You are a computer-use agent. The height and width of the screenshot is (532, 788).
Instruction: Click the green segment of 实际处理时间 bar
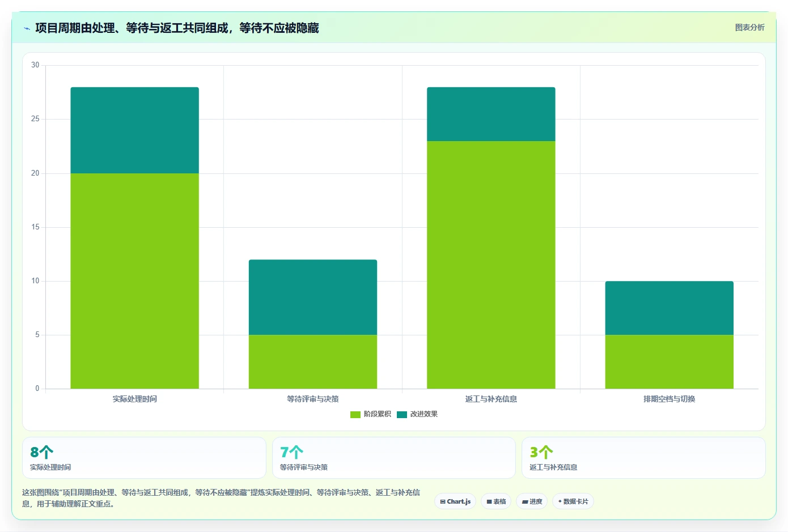tap(134, 281)
